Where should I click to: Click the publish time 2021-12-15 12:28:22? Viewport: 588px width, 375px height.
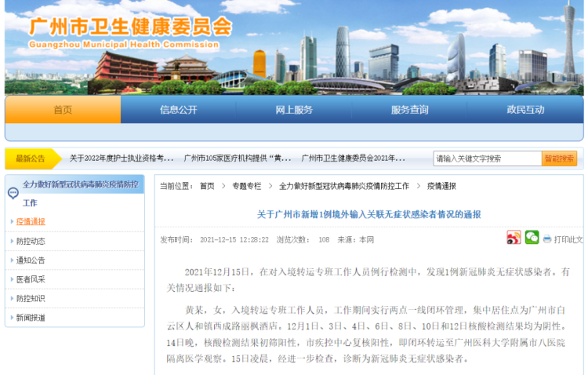tap(234, 239)
